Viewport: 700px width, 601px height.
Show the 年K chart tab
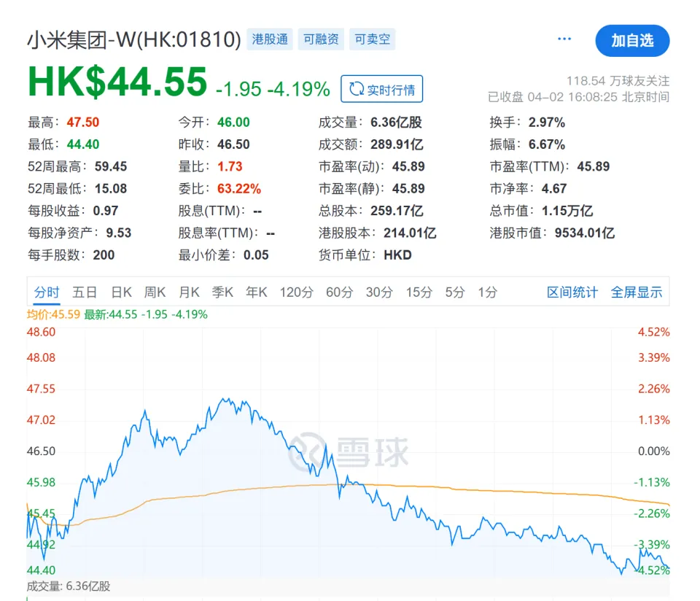[x=257, y=292]
